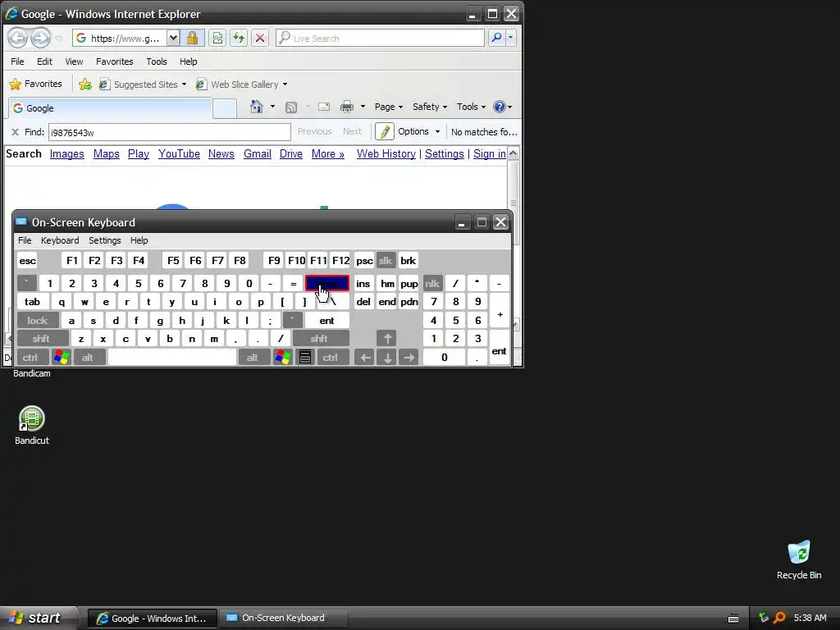Toggle the right alt key on keyboard

pos(254,358)
